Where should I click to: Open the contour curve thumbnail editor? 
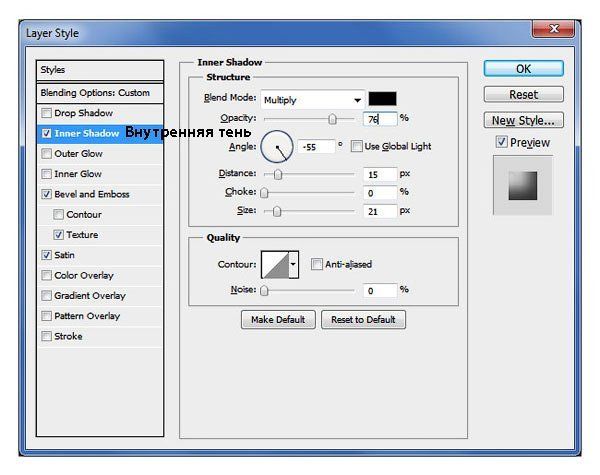275,264
